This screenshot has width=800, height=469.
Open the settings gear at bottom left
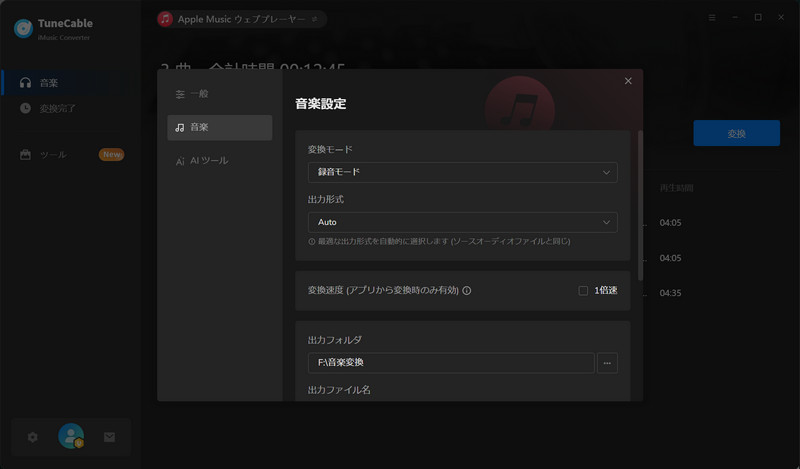click(33, 437)
